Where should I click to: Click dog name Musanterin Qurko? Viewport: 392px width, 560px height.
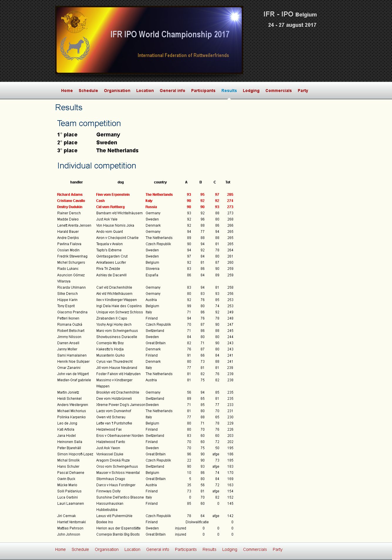[110, 355]
